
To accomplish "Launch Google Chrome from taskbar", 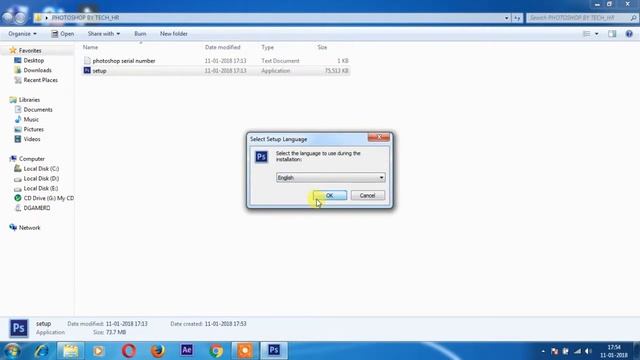I will (x=216, y=351).
